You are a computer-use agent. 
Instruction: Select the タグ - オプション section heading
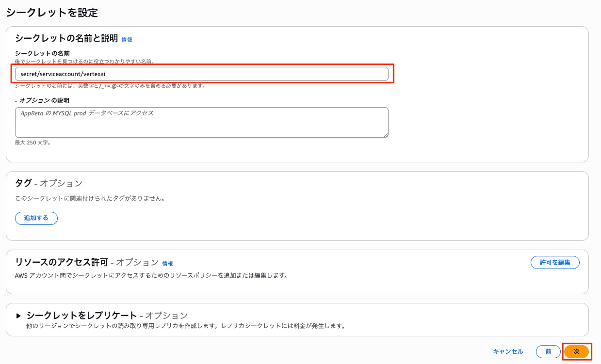tap(49, 183)
